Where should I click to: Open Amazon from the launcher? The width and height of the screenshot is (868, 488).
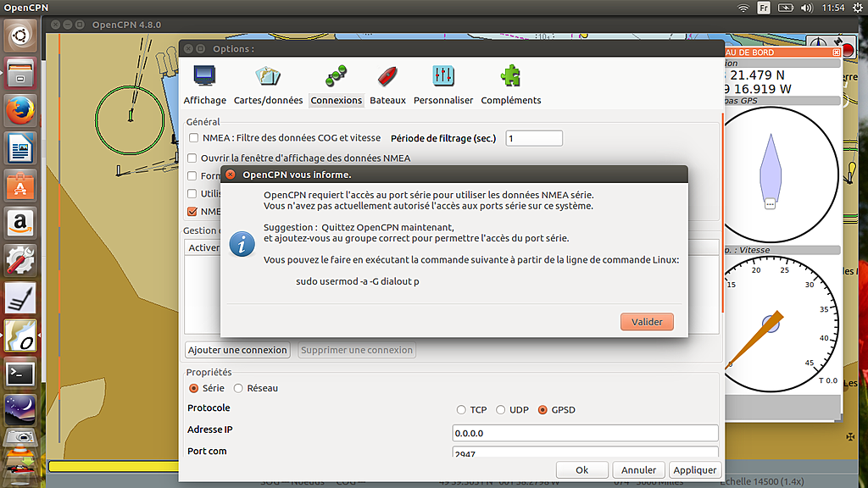click(20, 224)
